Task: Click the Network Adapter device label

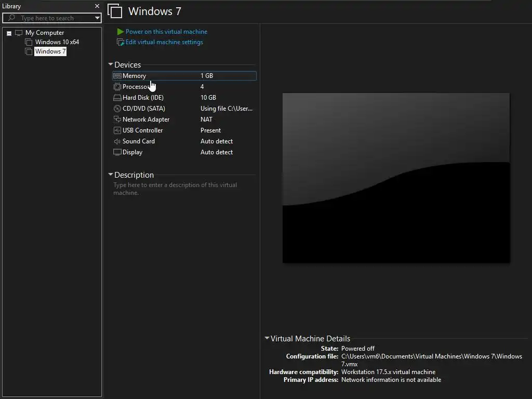Action: pyautogui.click(x=146, y=119)
